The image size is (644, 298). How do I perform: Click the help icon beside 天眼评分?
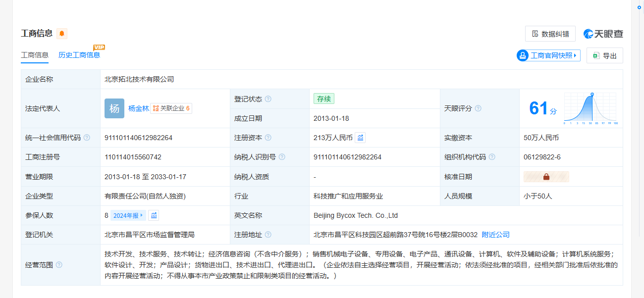478,108
